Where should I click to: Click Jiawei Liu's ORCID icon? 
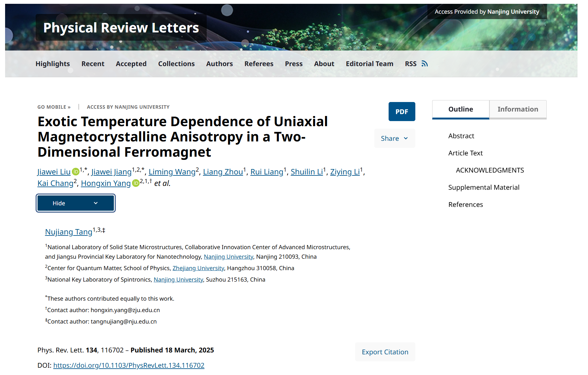click(76, 172)
